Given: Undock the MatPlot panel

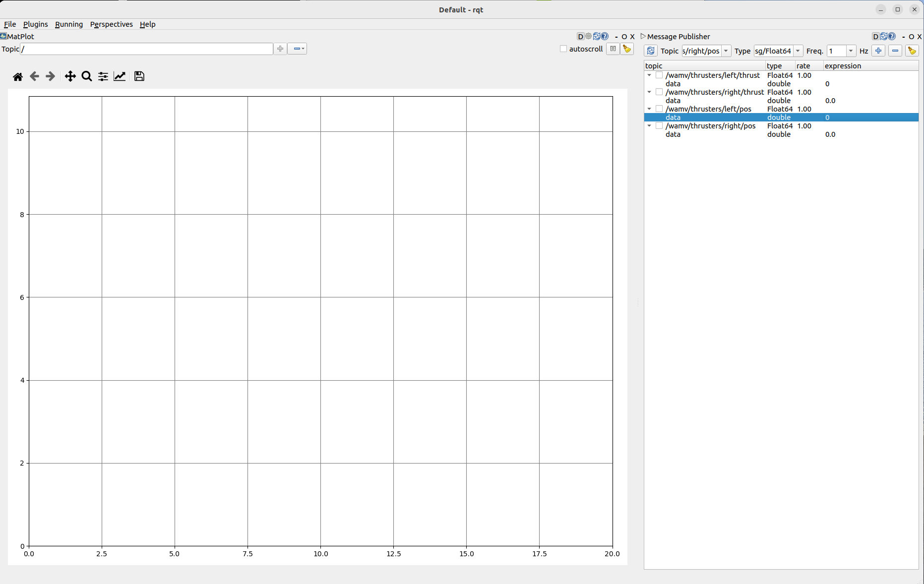Looking at the screenshot, I should [x=624, y=37].
